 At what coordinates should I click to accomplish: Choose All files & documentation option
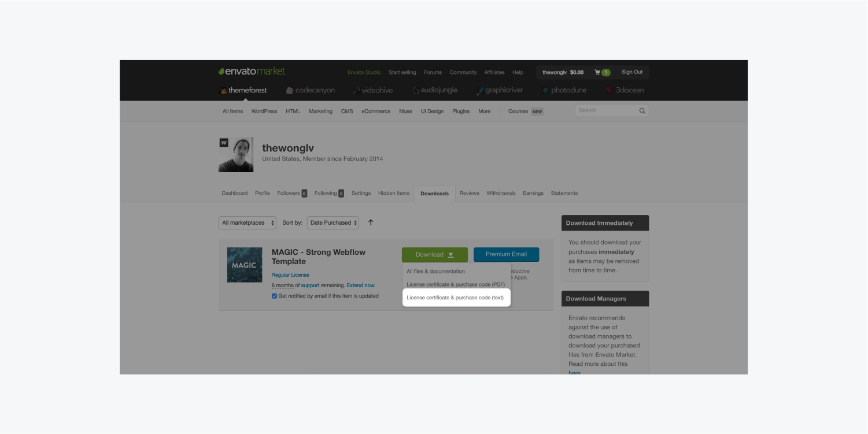click(435, 271)
